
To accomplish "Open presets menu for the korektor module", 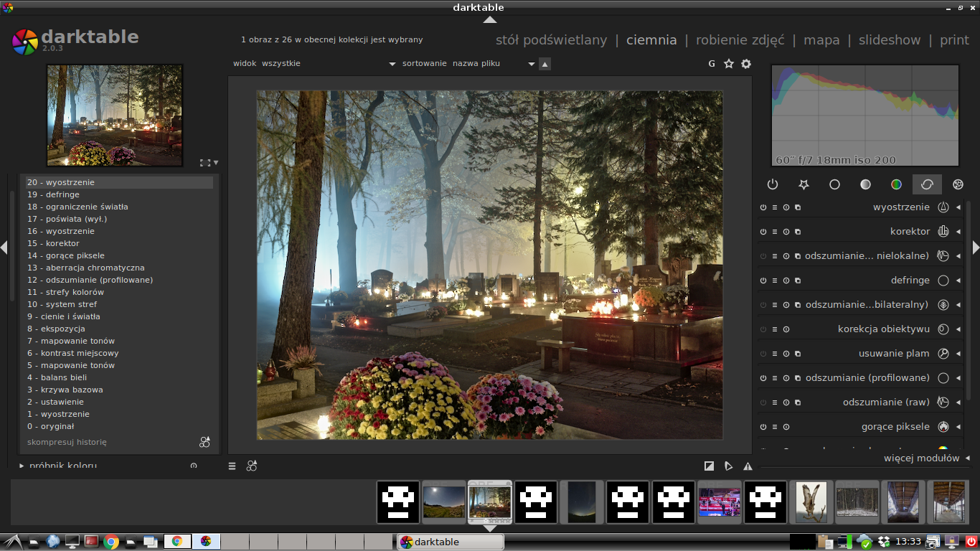I will [775, 232].
